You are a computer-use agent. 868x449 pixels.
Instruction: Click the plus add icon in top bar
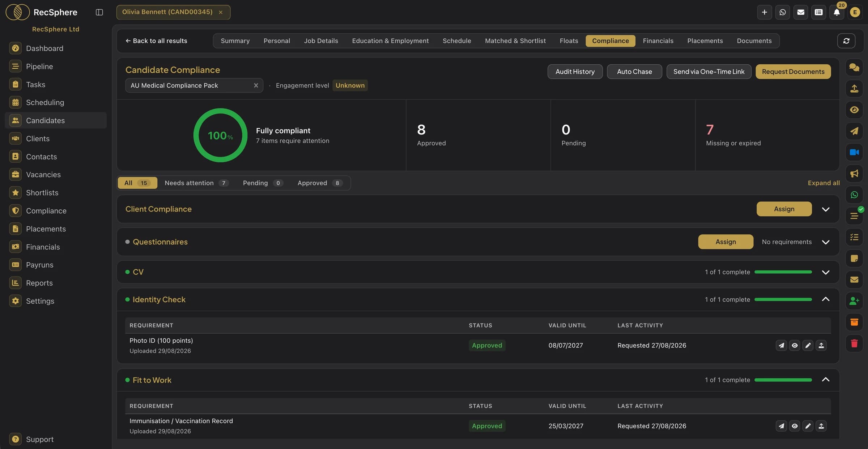[764, 12]
